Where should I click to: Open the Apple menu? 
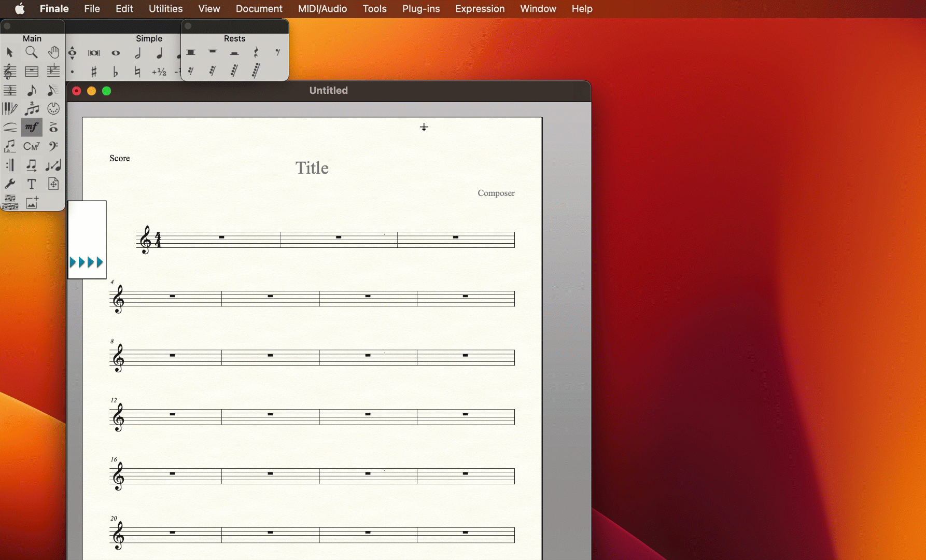coord(20,9)
